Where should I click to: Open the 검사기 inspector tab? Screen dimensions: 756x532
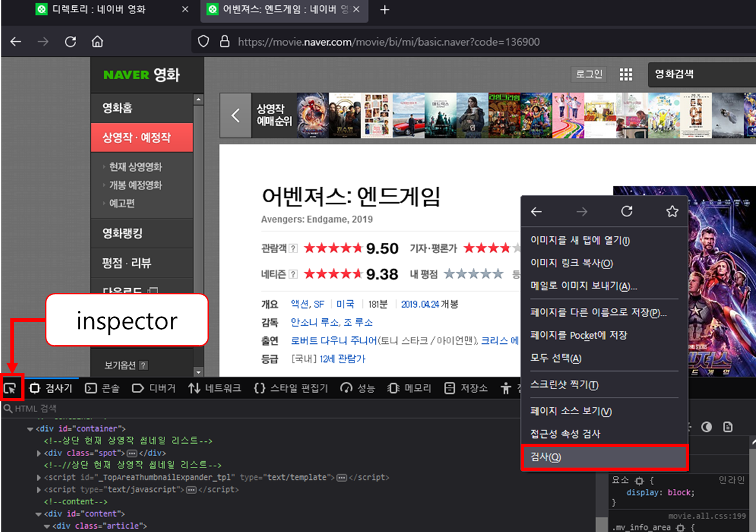click(x=51, y=388)
